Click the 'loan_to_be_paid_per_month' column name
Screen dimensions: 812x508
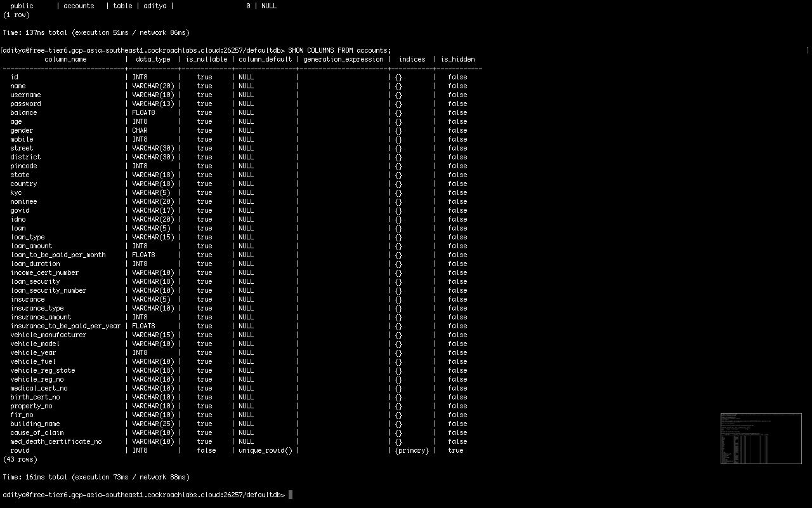[58, 255]
